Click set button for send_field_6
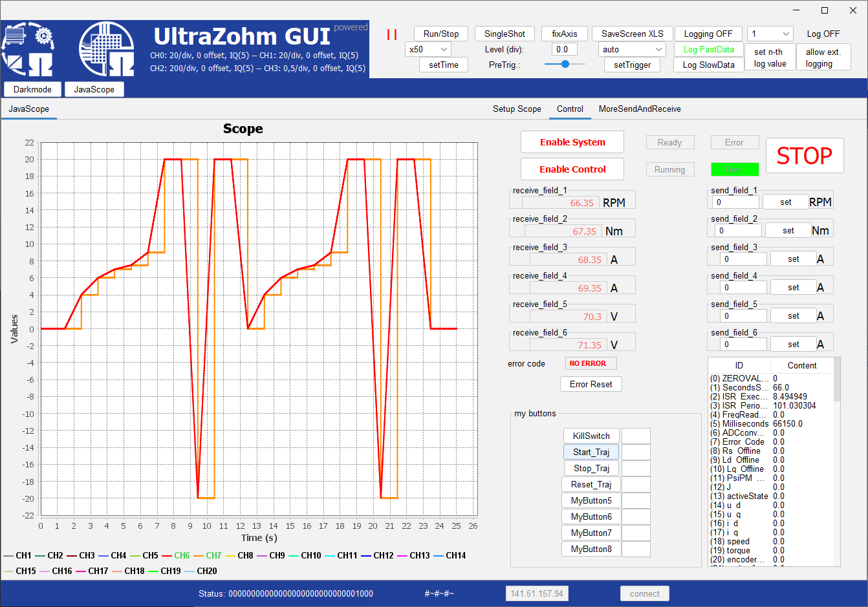Screen dimensions: 868x607 pos(794,344)
